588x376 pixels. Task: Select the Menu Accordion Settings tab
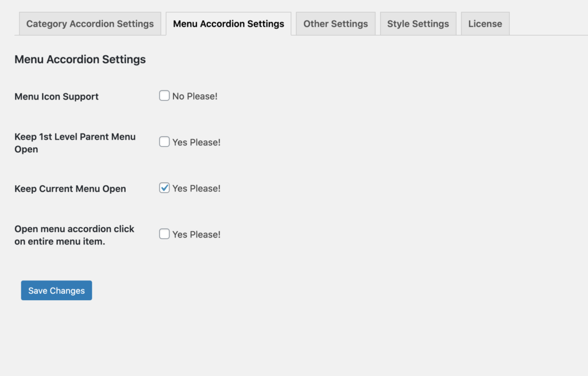[x=229, y=24]
